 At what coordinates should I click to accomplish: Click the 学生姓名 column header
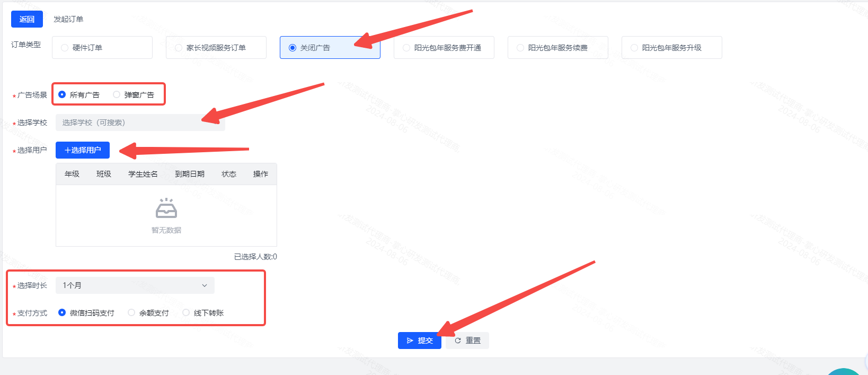point(143,174)
